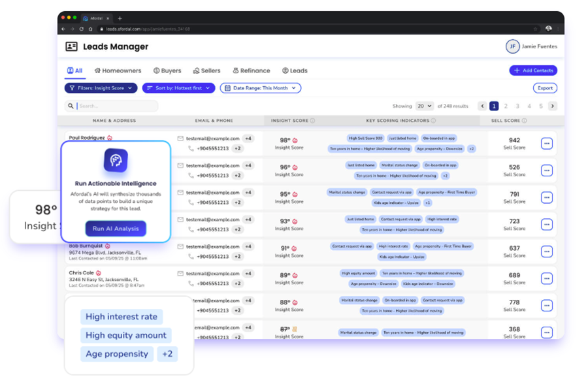This screenshot has height=388, width=588.
Task: Switch to the Refinance tab
Action: pyautogui.click(x=252, y=71)
